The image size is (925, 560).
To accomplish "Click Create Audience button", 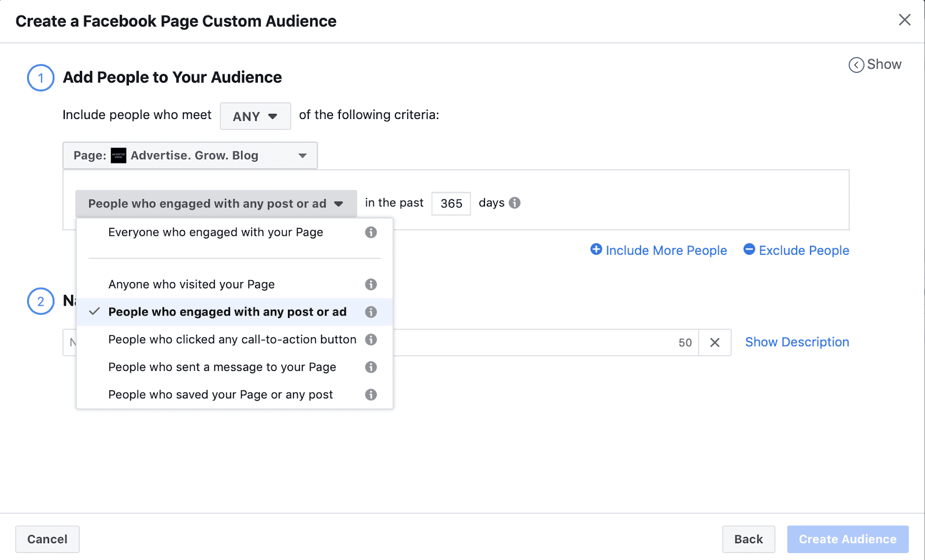I will (848, 539).
